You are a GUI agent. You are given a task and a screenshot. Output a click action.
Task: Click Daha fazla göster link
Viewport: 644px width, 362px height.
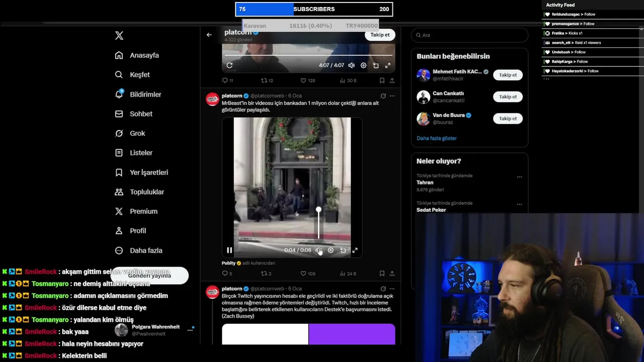click(437, 138)
